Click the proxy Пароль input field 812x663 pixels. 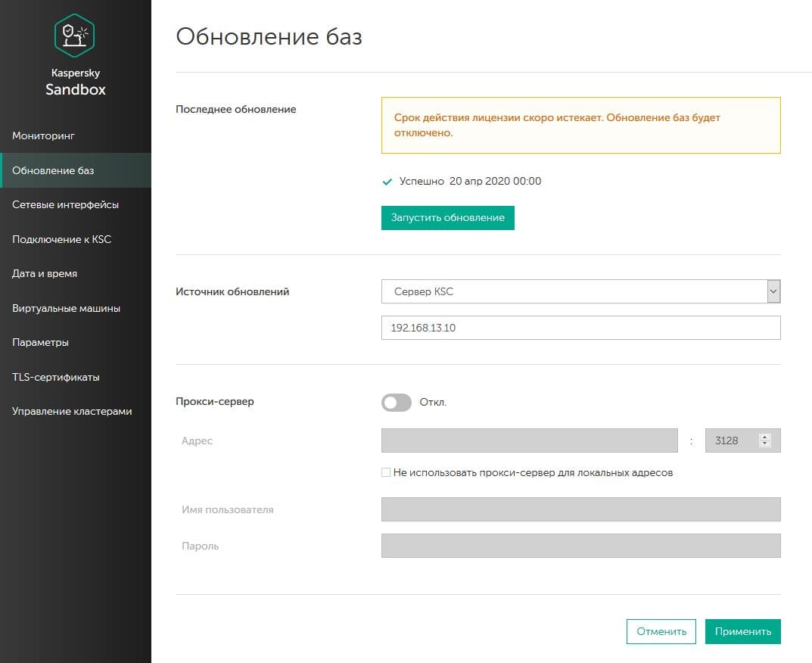580,546
